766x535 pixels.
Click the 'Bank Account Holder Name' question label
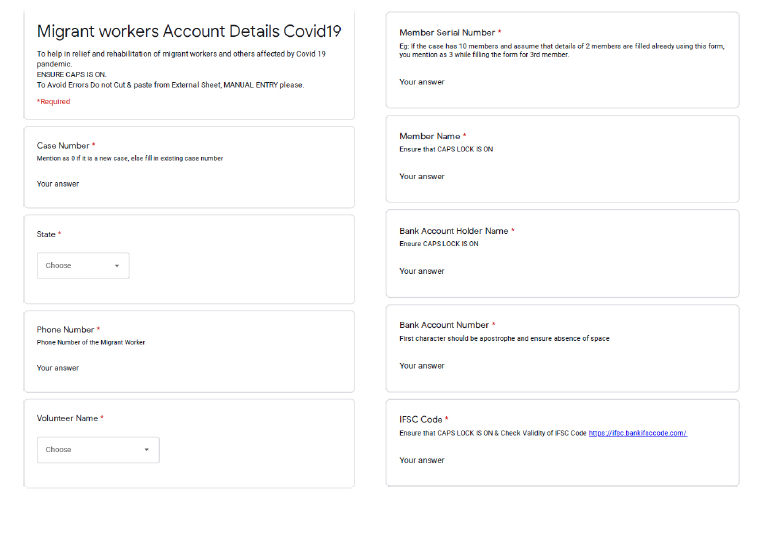(x=453, y=231)
